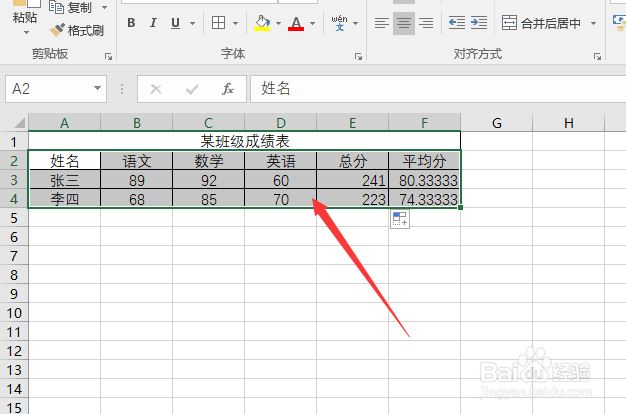This screenshot has width=626, height=414.
Task: Click the Borders icon
Action: coord(218,23)
